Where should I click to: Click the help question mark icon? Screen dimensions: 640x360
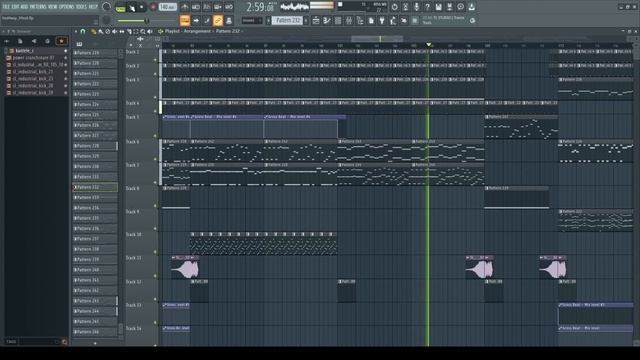pyautogui.click(x=427, y=7)
